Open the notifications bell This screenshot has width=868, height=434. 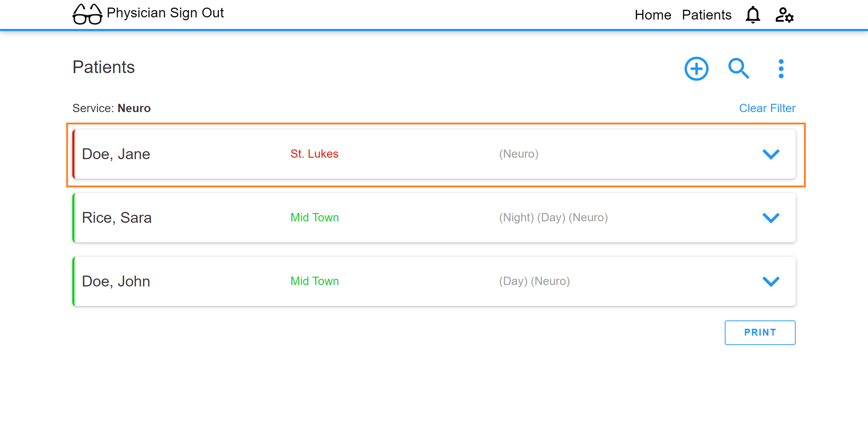[x=753, y=15]
